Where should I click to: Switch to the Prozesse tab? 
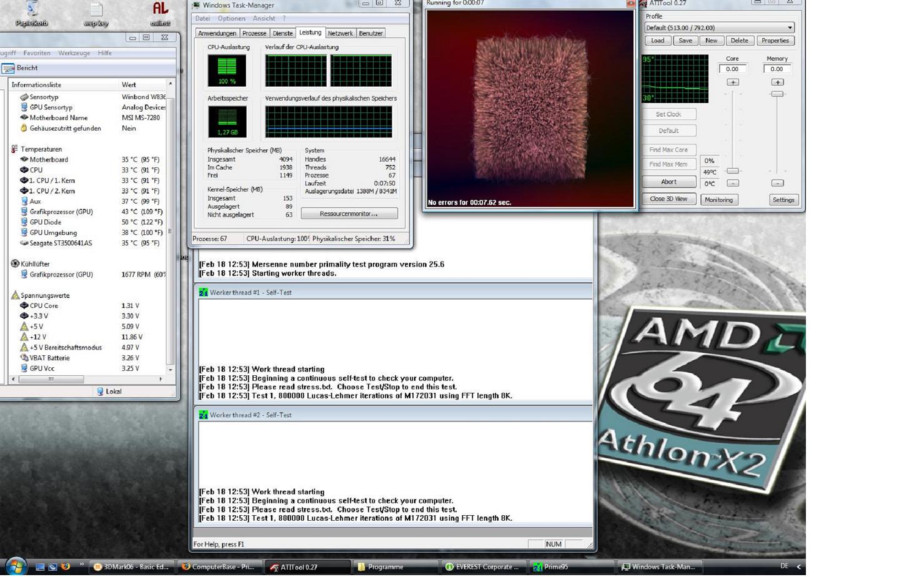254,33
